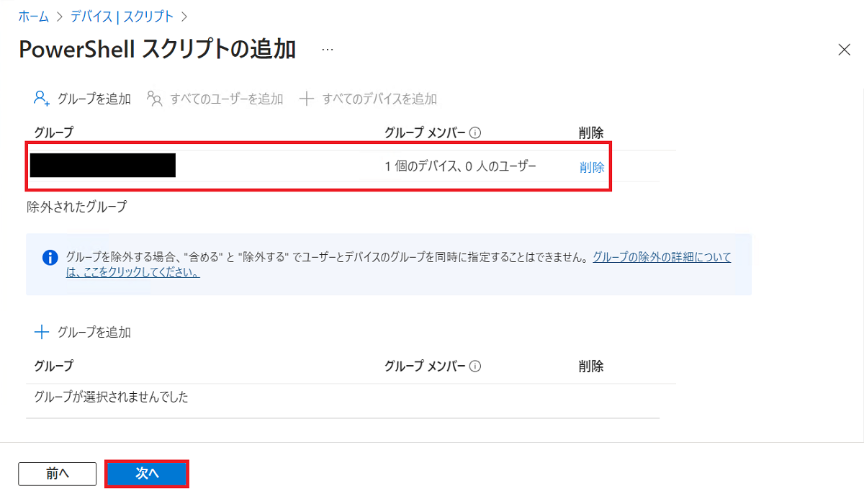This screenshot has height=504, width=864.
Task: Navigate to ホーム breadcrumb
Action: pos(32,16)
